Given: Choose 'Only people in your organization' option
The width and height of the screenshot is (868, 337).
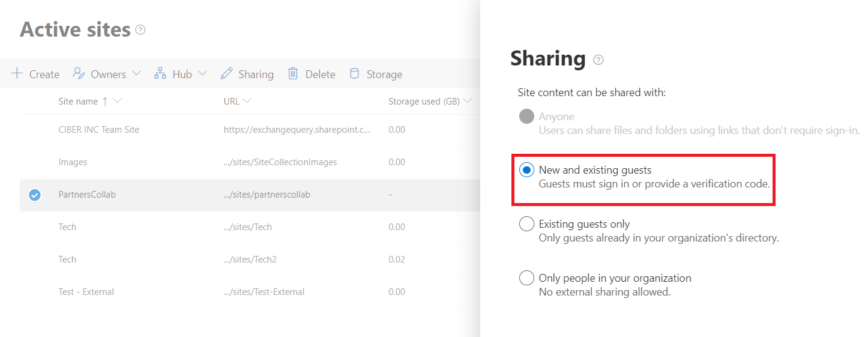Looking at the screenshot, I should coord(526,278).
